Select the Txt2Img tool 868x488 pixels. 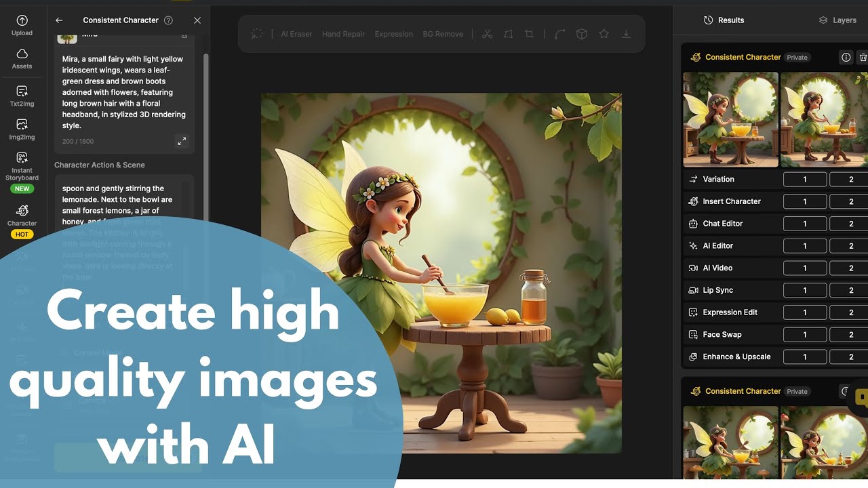(x=22, y=96)
